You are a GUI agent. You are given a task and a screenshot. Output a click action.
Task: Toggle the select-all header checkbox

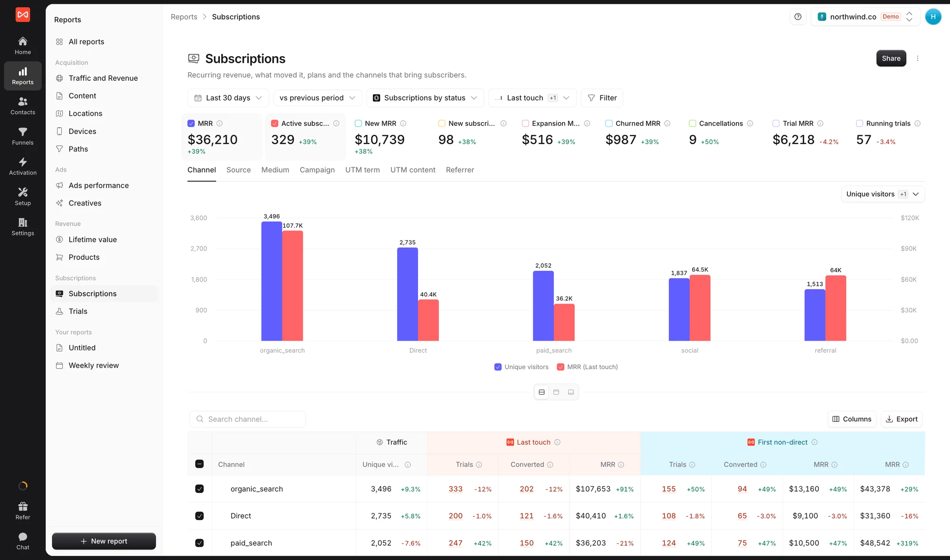point(199,464)
